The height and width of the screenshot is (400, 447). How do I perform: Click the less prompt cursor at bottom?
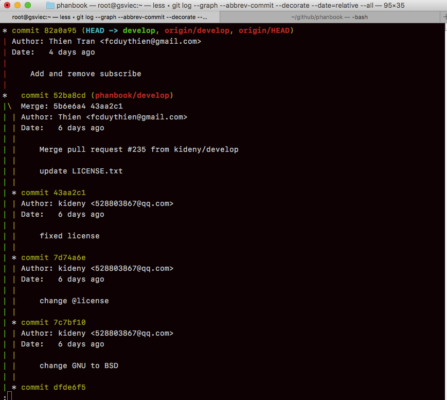9,396
